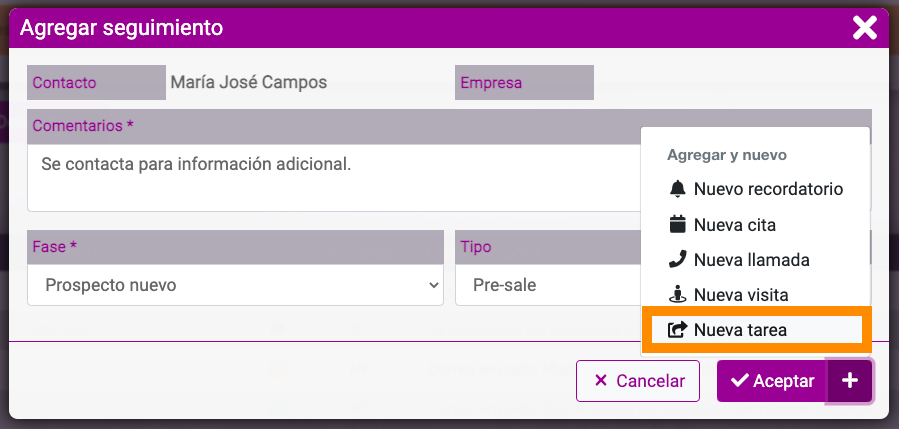Click the checkmark icon on the Aceptar button
This screenshot has width=899, height=429.
click(740, 380)
